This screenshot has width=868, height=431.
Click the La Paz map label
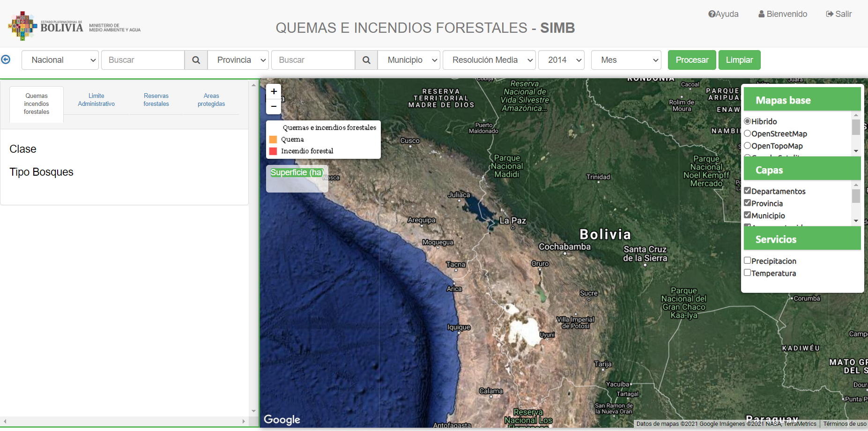[x=513, y=221]
